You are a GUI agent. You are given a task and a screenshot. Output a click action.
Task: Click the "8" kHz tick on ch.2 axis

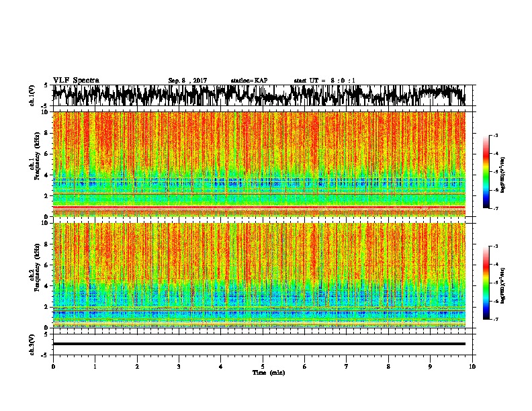tap(47, 244)
